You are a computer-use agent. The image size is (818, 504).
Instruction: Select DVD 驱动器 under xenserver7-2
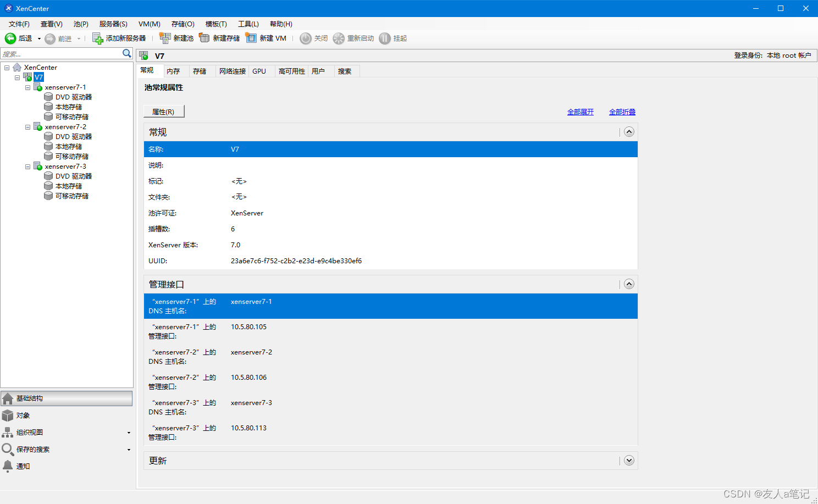pyautogui.click(x=74, y=136)
